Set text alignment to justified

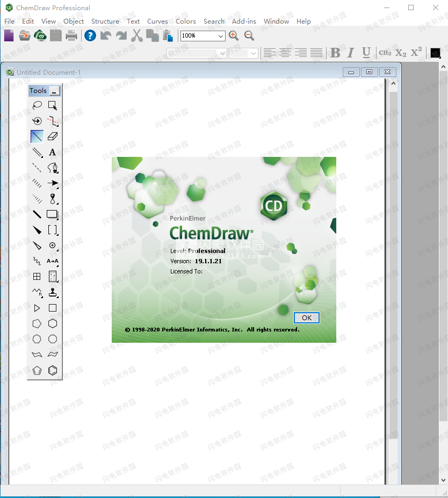[x=316, y=53]
